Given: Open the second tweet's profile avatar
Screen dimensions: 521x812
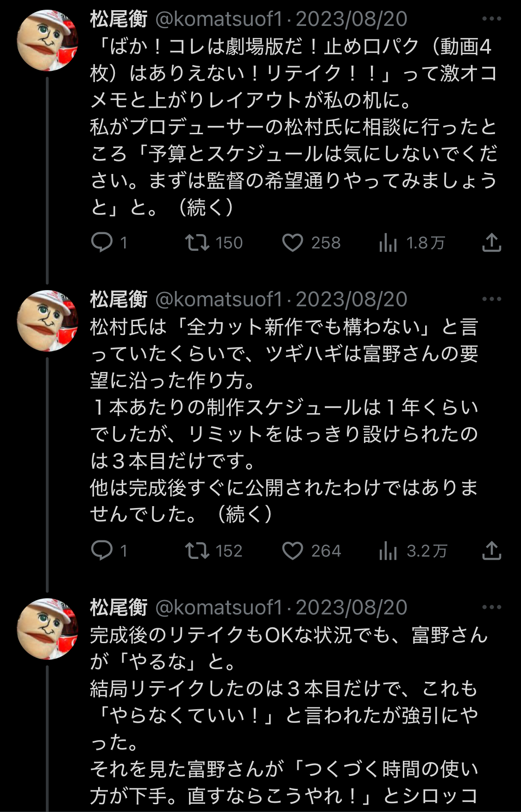Looking at the screenshot, I should (x=47, y=321).
